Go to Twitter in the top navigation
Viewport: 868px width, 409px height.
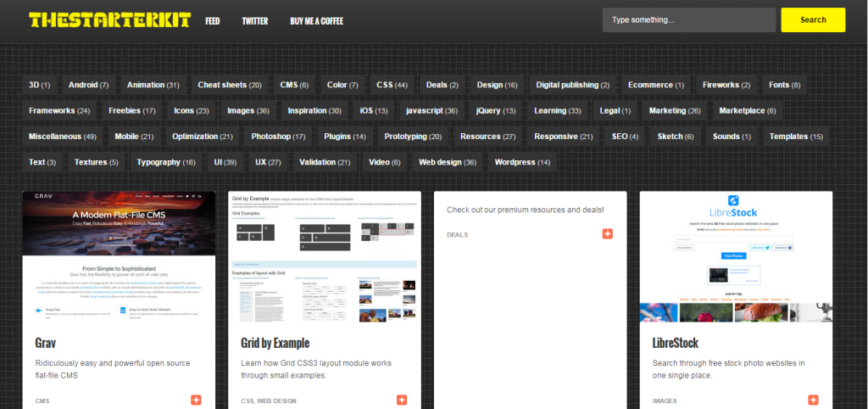(x=254, y=20)
